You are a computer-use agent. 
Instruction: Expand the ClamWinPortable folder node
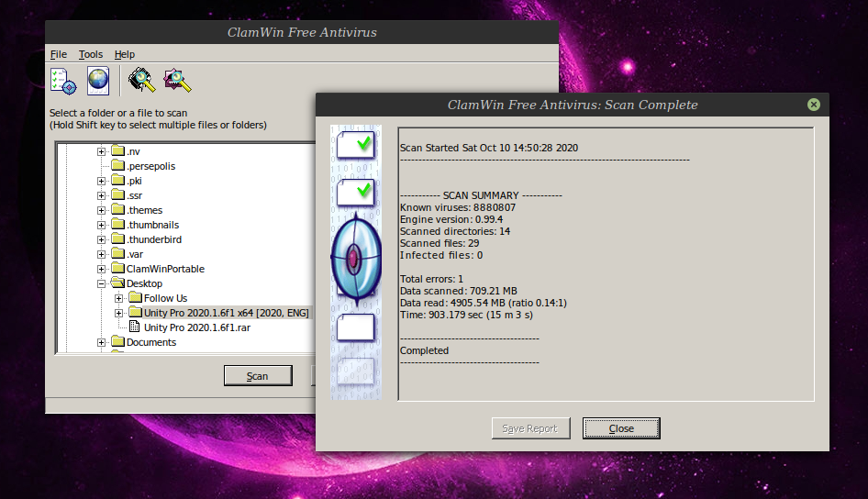[x=101, y=270]
